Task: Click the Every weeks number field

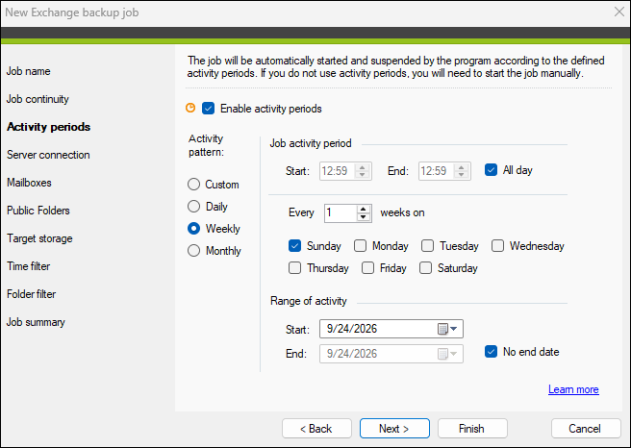Action: coord(340,213)
